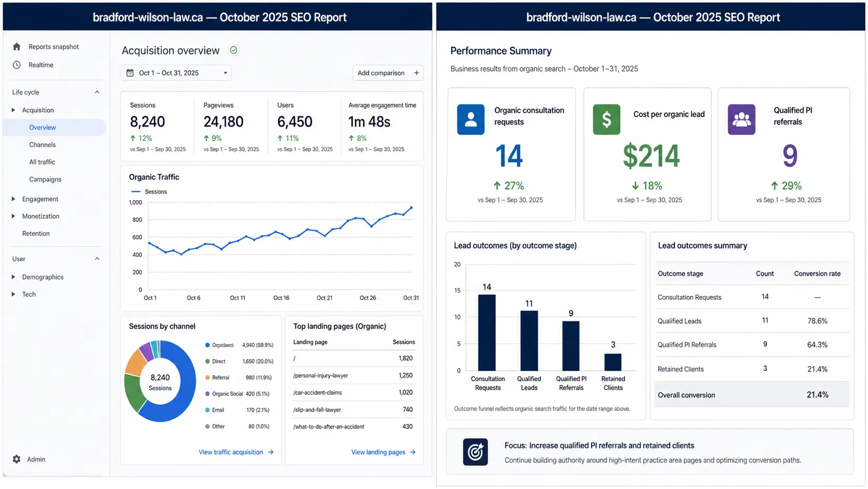The height and width of the screenshot is (489, 868).
Task: Expand the Acquisition tree triangle
Action: (x=13, y=110)
